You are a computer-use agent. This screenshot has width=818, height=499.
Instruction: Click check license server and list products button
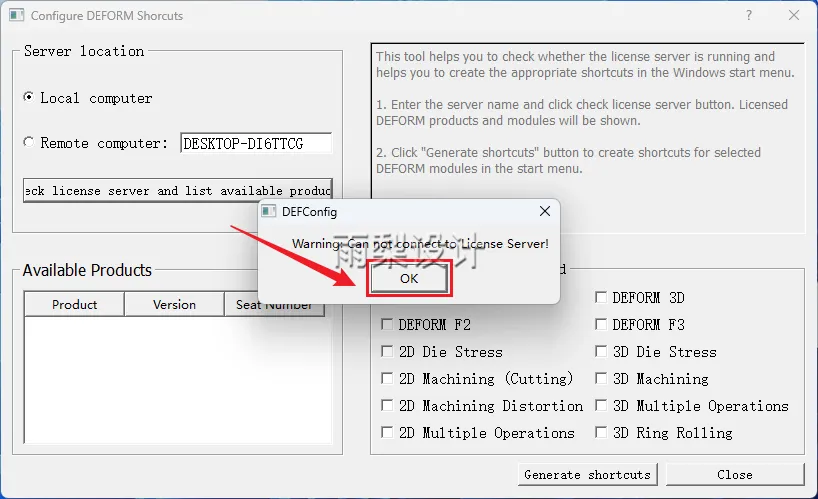(178, 190)
